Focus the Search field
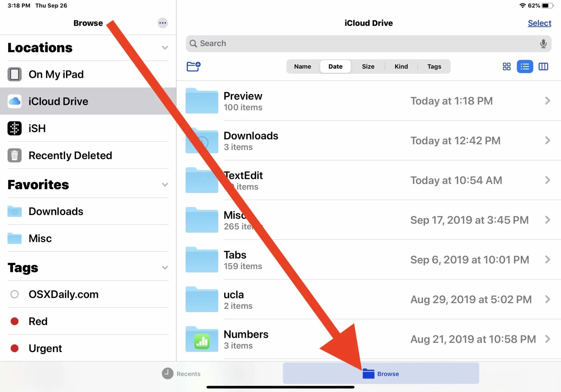Image resolution: width=561 pixels, height=392 pixels. (x=368, y=44)
